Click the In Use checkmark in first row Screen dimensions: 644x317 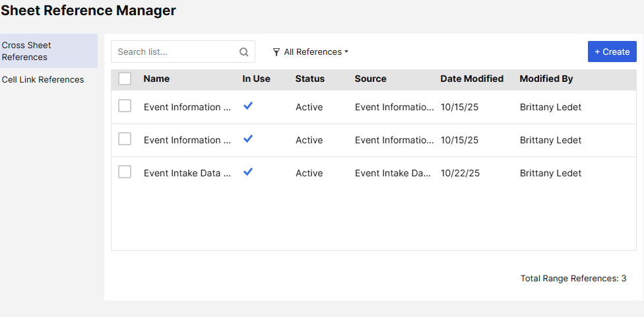click(248, 106)
